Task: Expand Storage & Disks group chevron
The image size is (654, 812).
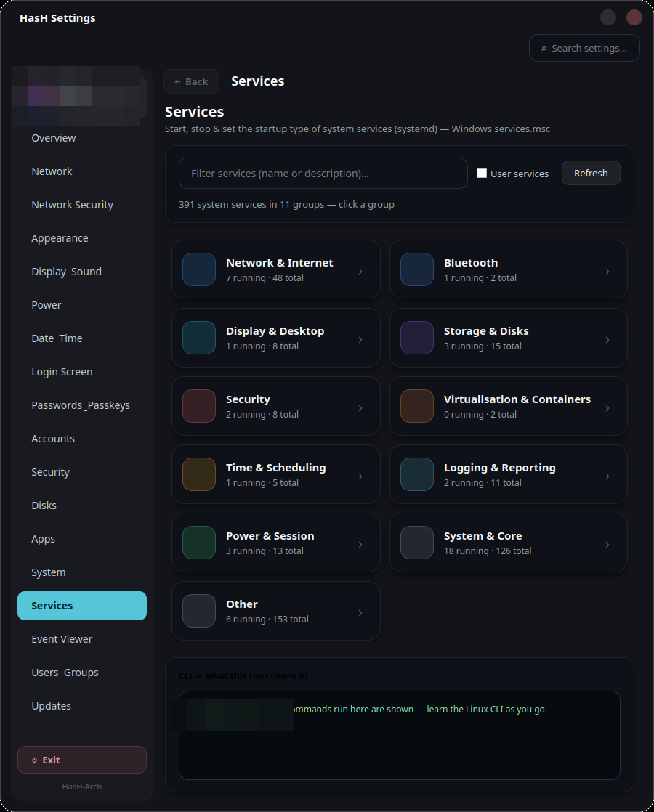Action: point(607,340)
